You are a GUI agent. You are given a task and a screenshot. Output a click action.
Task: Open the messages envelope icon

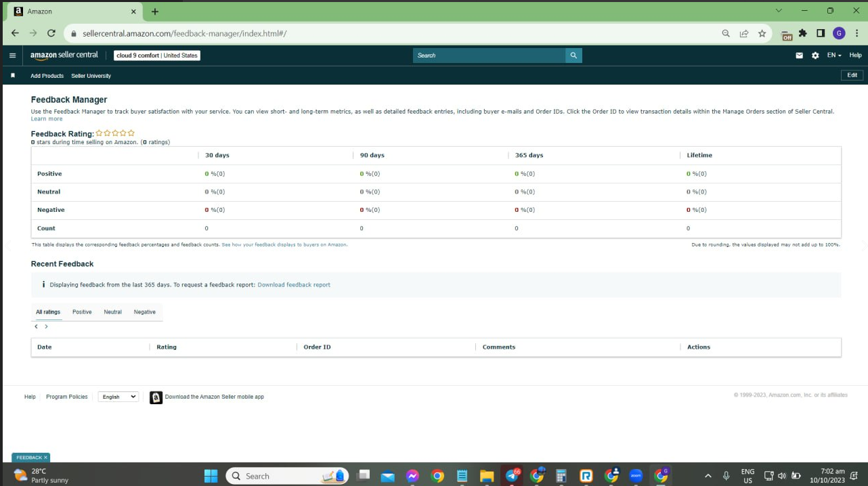pyautogui.click(x=799, y=56)
